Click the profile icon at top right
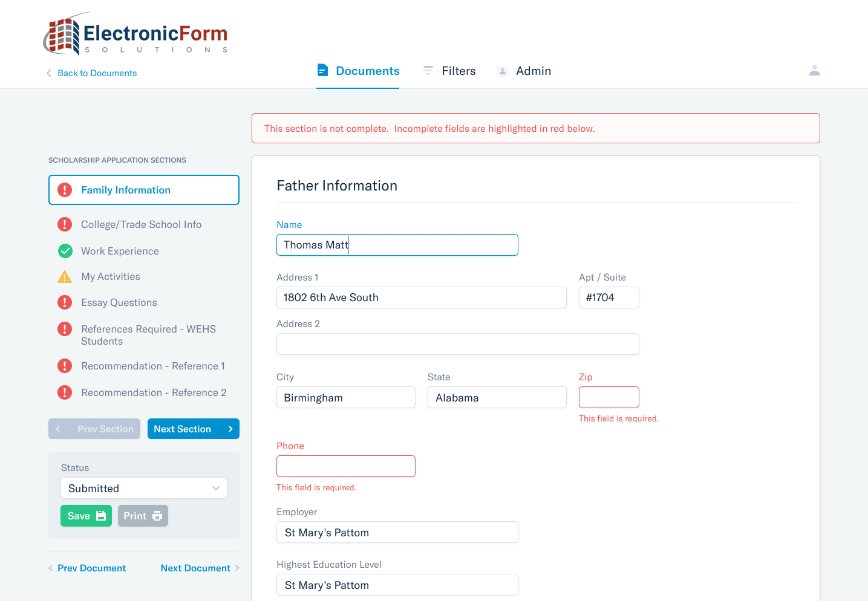Viewport: 868px width, 601px height. pyautogui.click(x=815, y=70)
